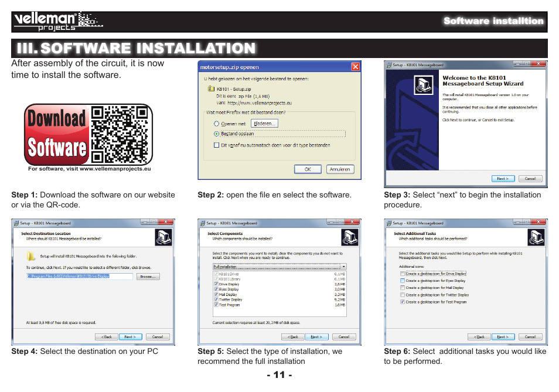Screen dimensions: 559x392
Task: Disable desktop icon for Test Program
Action: click(x=403, y=302)
